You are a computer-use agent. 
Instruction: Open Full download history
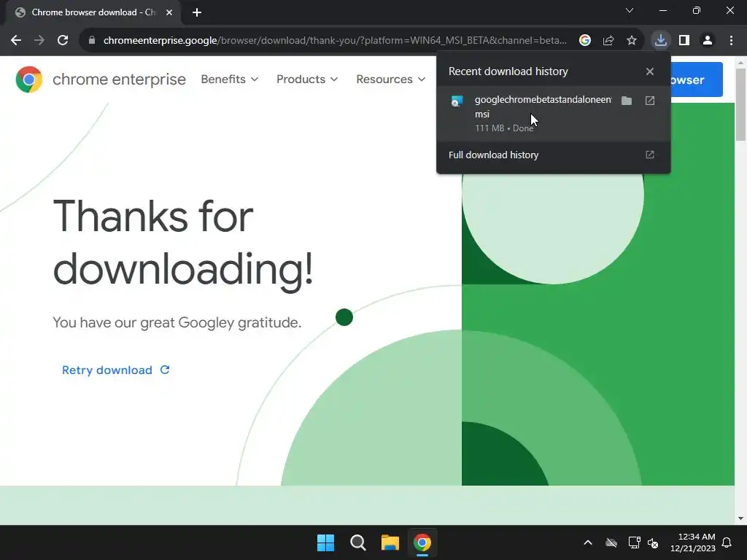click(x=553, y=155)
